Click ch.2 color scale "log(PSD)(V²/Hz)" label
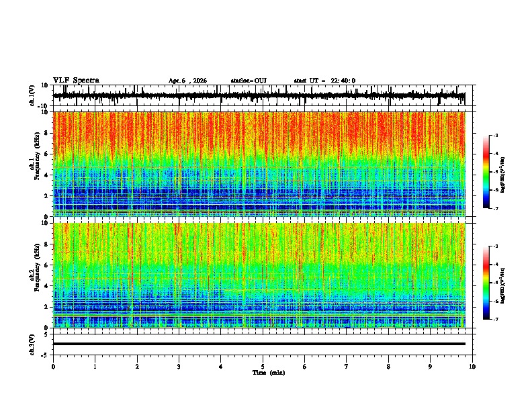This screenshot has height=411, width=532. click(503, 285)
